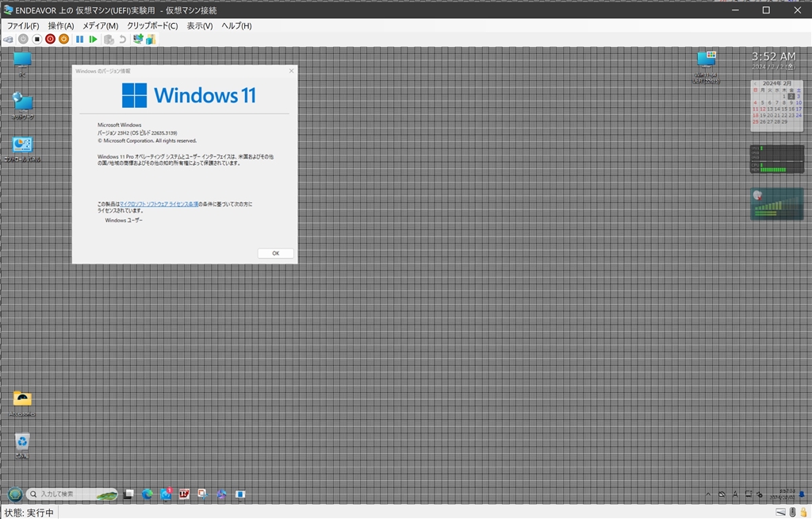Click the CPU meter gadget

pos(777,159)
